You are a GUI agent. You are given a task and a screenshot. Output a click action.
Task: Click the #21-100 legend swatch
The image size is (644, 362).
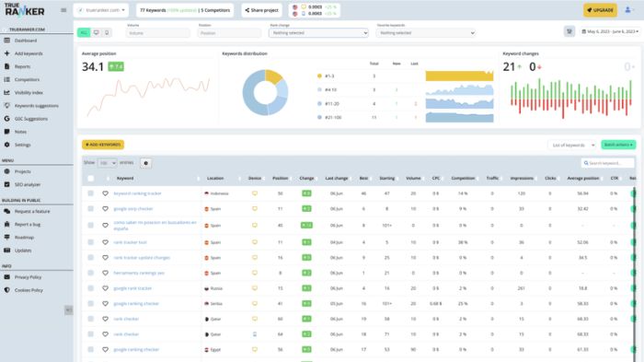pyautogui.click(x=319, y=118)
